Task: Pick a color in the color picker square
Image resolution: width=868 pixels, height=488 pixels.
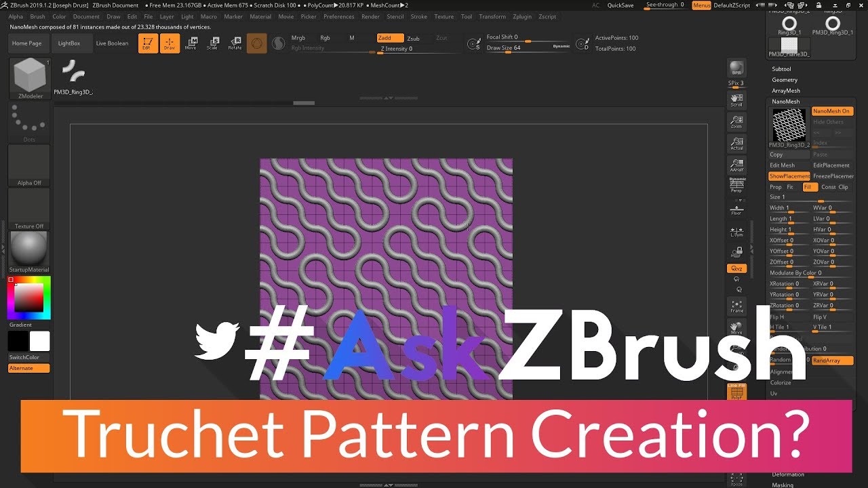Action: click(x=29, y=298)
